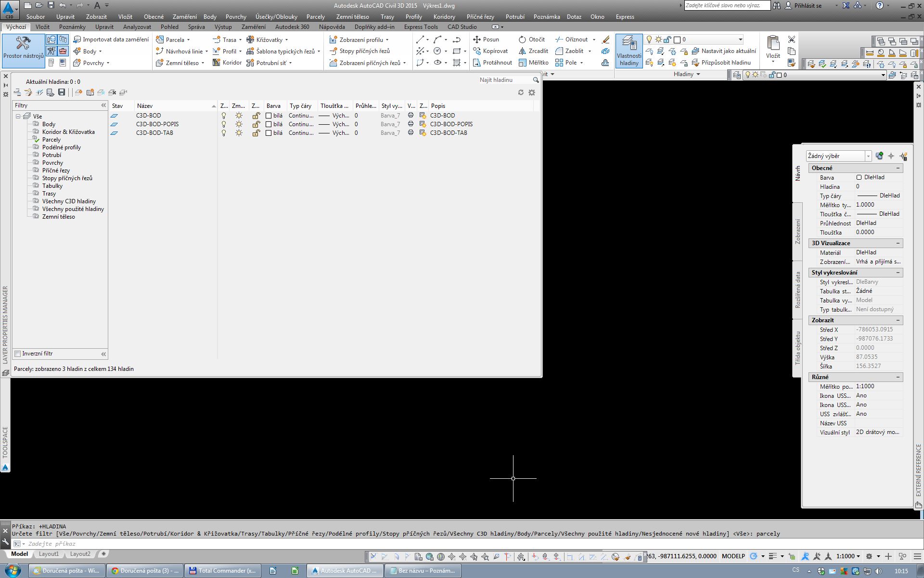924x578 pixels.
Task: Toggle lightbulb visibility for layer C3D-BOD
Action: [x=223, y=116]
